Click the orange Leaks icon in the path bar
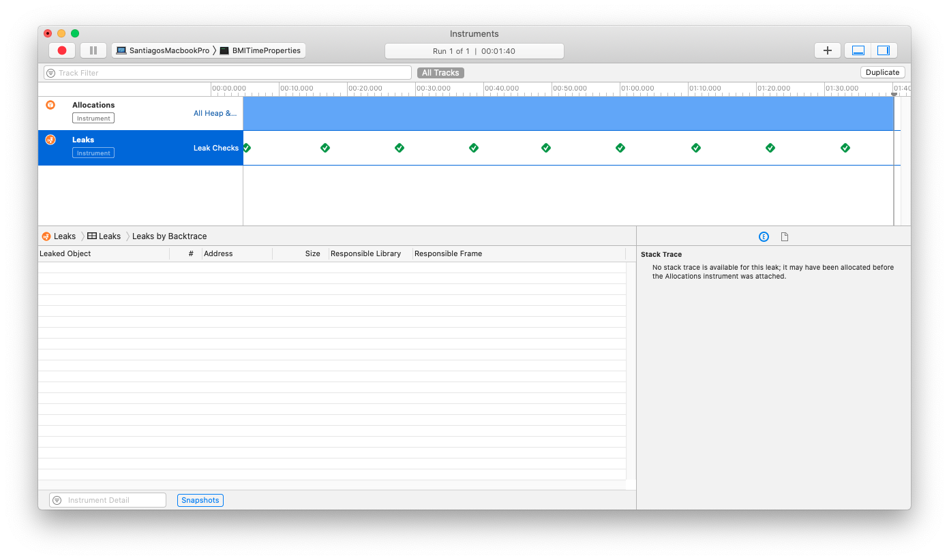 (46, 236)
